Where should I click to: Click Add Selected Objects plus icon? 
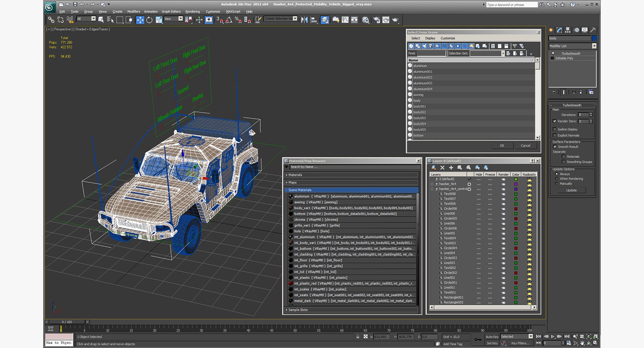click(451, 168)
